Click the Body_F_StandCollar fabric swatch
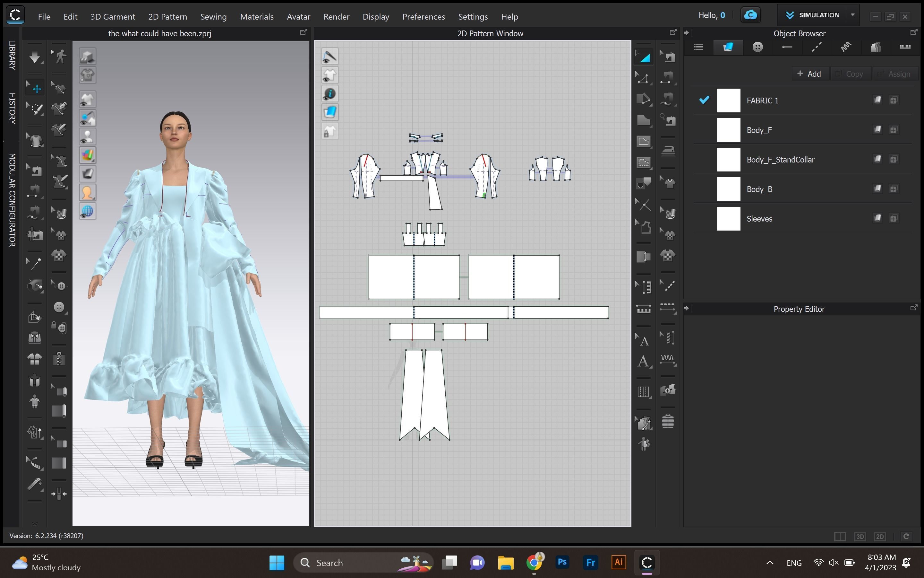The image size is (924, 578). 728,159
